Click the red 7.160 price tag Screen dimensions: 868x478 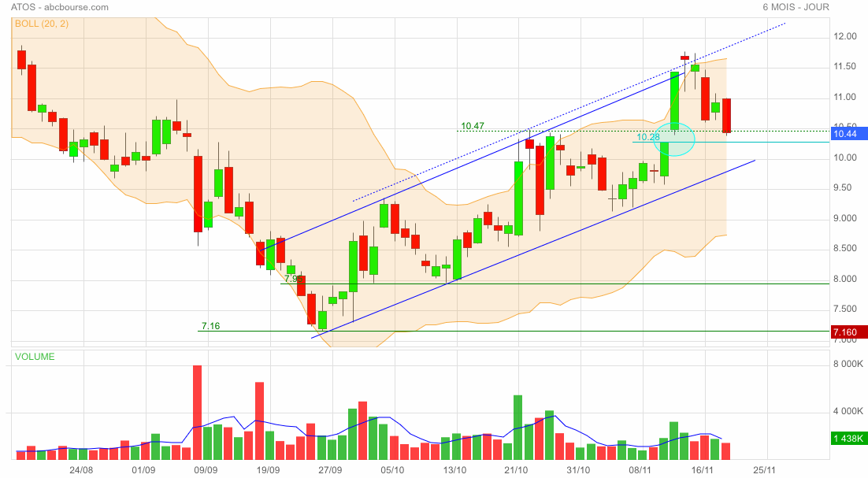pyautogui.click(x=849, y=332)
